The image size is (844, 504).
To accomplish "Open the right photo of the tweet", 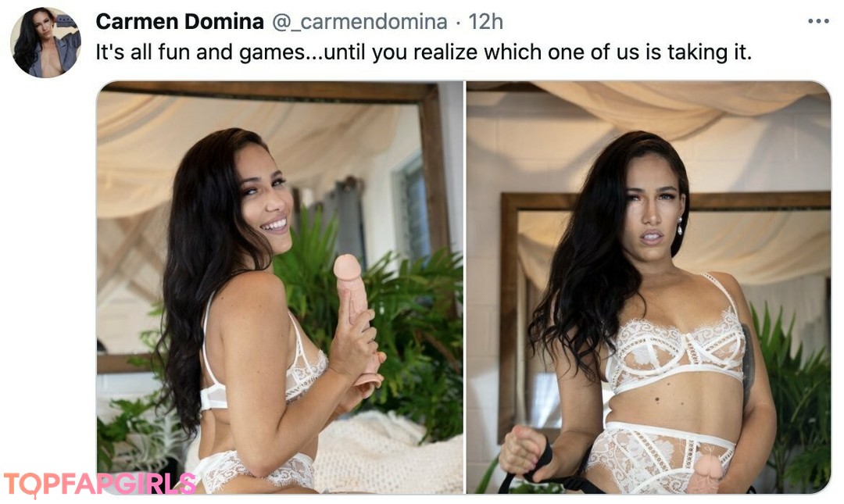I will 649,288.
